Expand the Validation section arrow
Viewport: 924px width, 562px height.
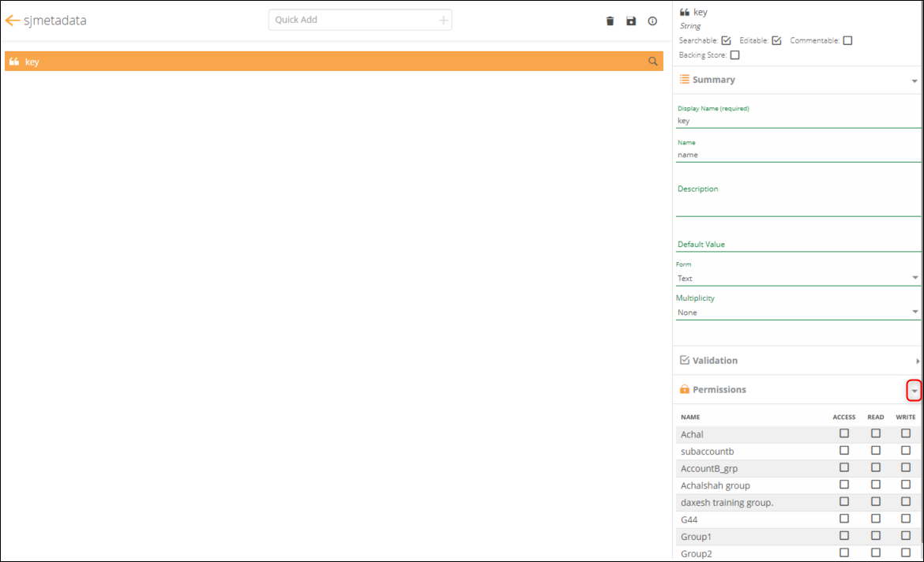[918, 362]
